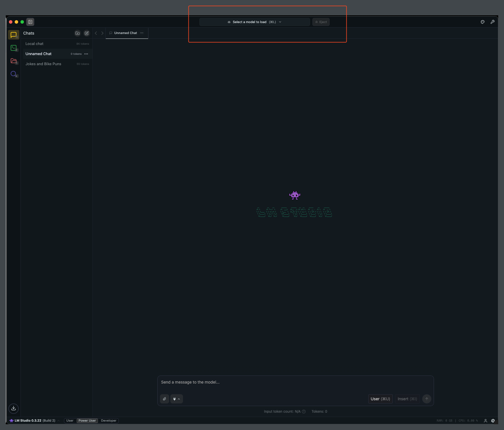Collapse the sidebar using the panel icon
504x430 pixels.
coord(30,22)
